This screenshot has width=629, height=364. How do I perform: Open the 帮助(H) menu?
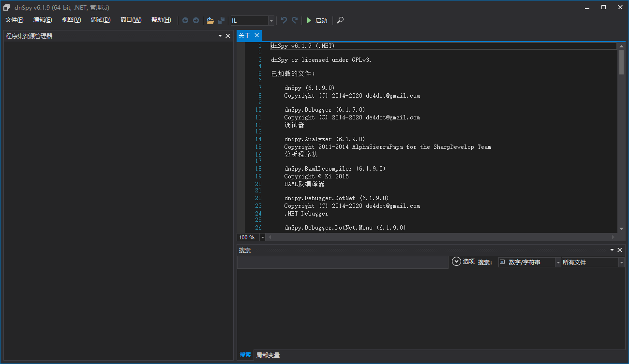tap(161, 20)
